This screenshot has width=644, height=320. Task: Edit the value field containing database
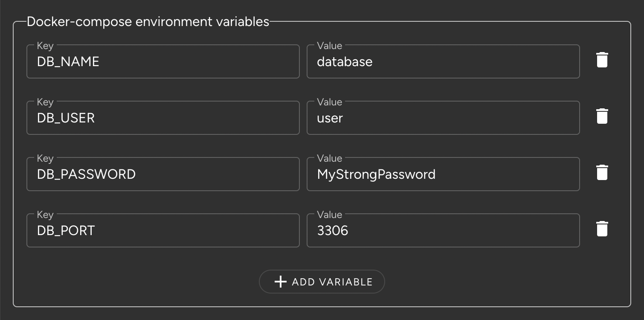443,61
